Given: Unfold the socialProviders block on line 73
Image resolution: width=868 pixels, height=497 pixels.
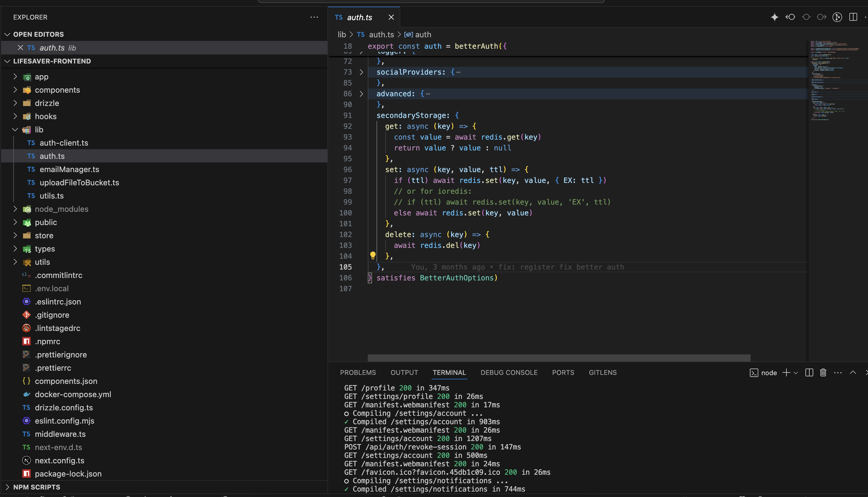Looking at the screenshot, I should 361,72.
